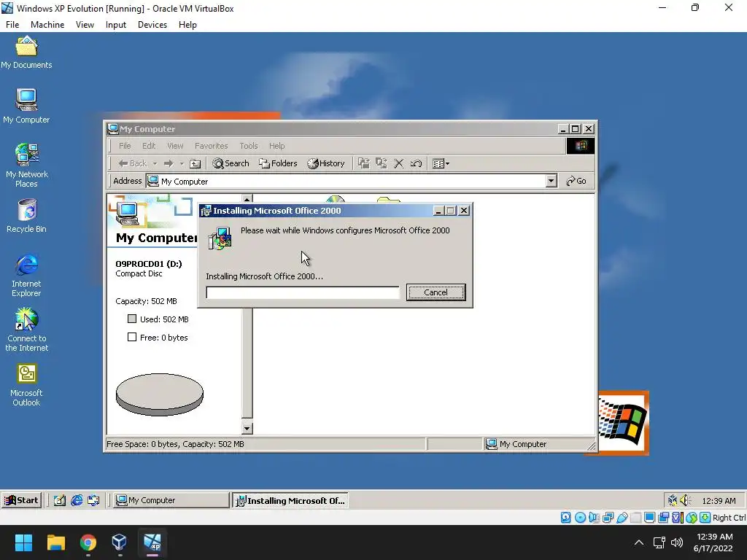Click VirtualBox USB devices indicator
Screen dimensions: 747x560
622,517
